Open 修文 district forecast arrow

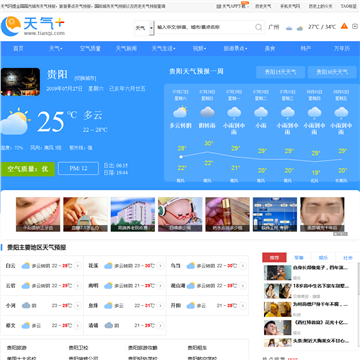78,325
